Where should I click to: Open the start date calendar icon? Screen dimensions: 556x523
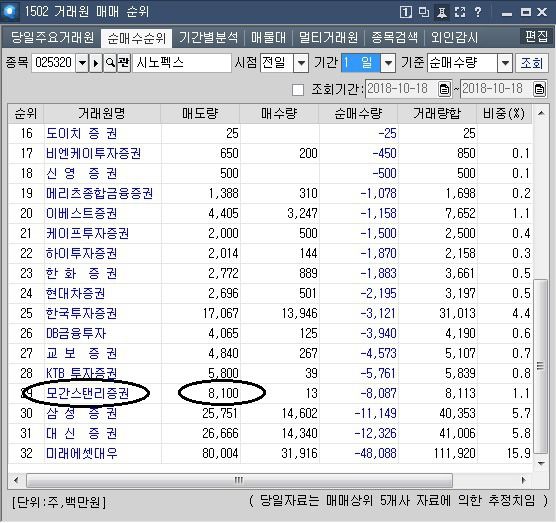(444, 89)
